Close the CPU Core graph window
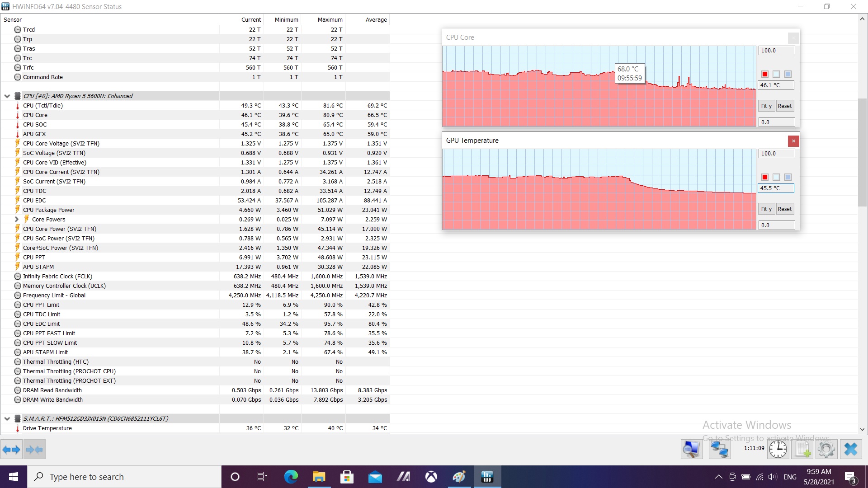The height and width of the screenshot is (488, 868). coord(793,38)
